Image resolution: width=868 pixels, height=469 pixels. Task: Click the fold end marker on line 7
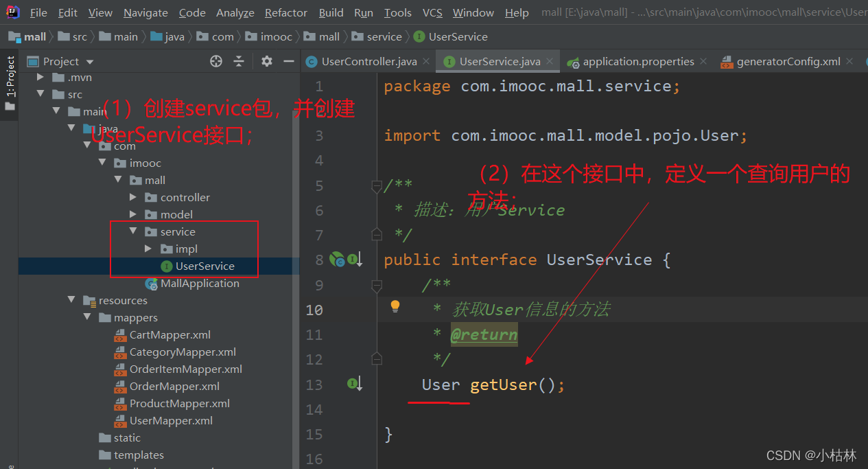tap(376, 235)
